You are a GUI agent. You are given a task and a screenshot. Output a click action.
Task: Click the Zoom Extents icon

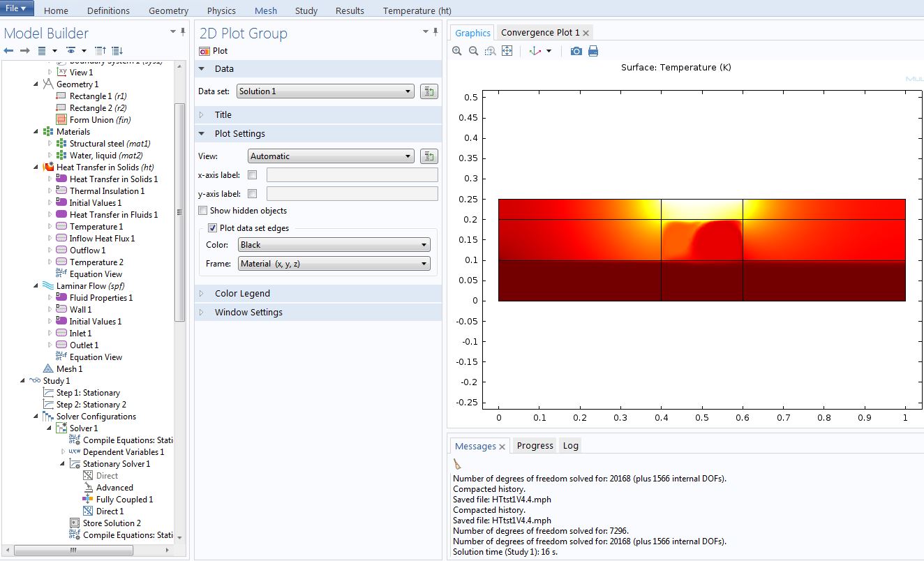point(507,51)
